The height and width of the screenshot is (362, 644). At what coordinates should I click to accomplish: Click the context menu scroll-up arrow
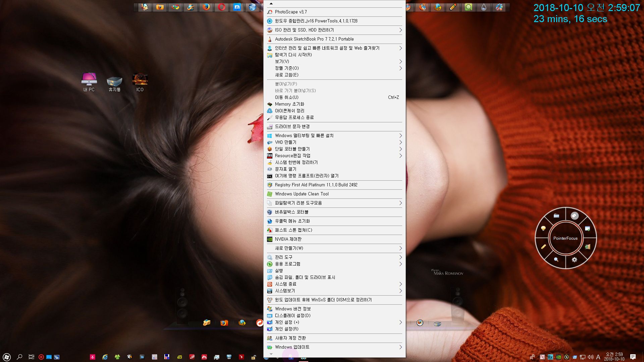pyautogui.click(x=271, y=4)
